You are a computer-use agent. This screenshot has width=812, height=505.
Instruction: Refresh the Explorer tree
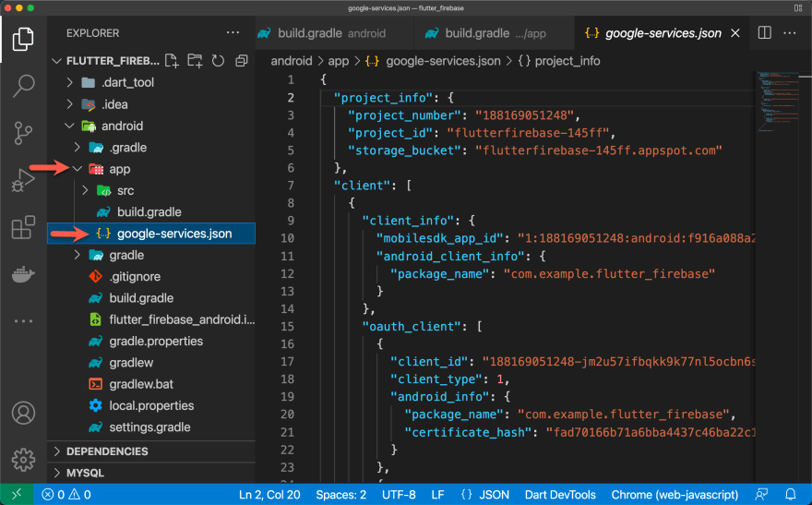[x=218, y=61]
